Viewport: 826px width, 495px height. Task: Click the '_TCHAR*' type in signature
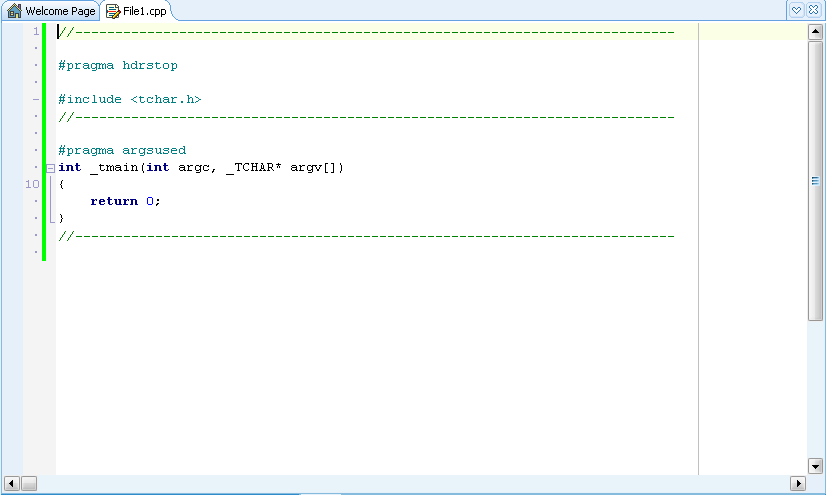(253, 167)
